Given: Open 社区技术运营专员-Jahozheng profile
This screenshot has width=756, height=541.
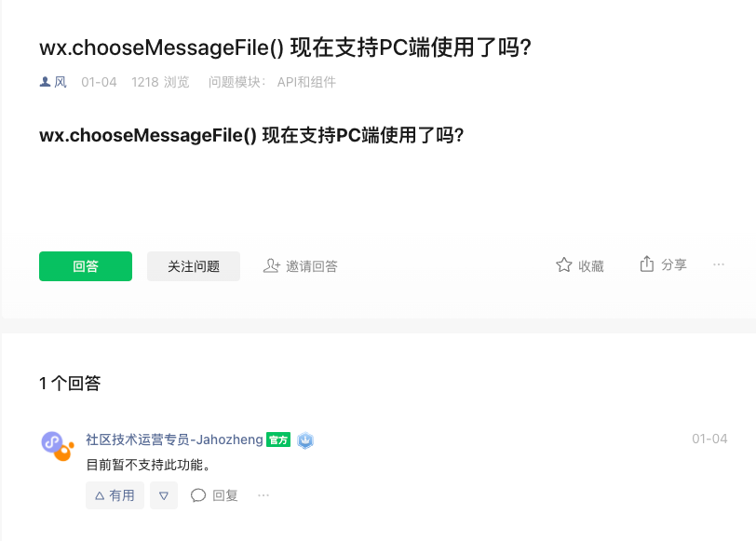Looking at the screenshot, I should [x=174, y=440].
